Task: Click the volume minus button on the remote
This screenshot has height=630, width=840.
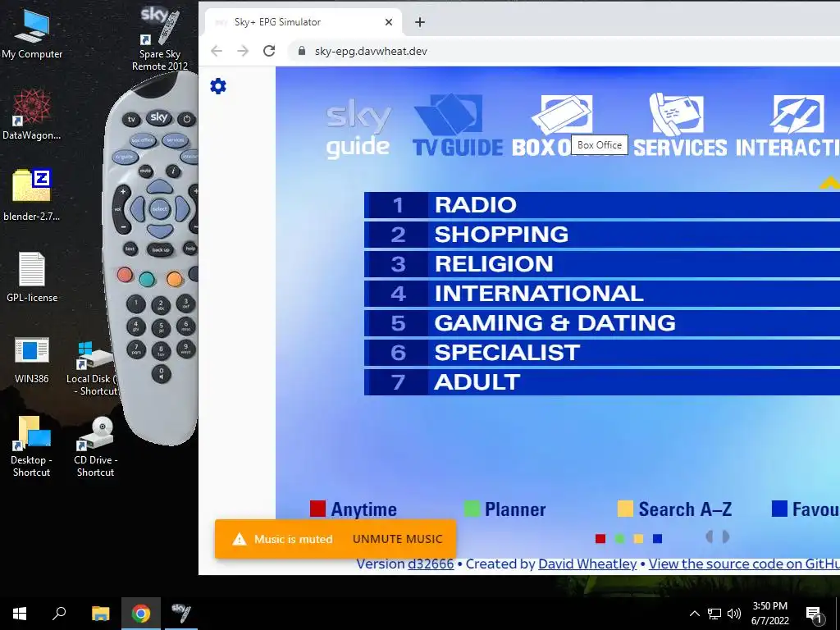Action: coord(123,226)
